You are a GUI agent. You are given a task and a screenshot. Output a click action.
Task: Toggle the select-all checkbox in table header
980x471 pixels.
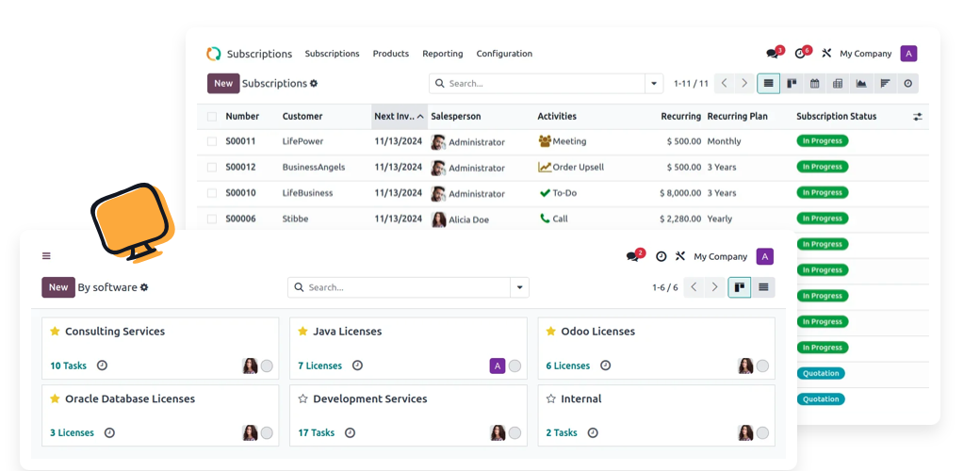coord(212,116)
